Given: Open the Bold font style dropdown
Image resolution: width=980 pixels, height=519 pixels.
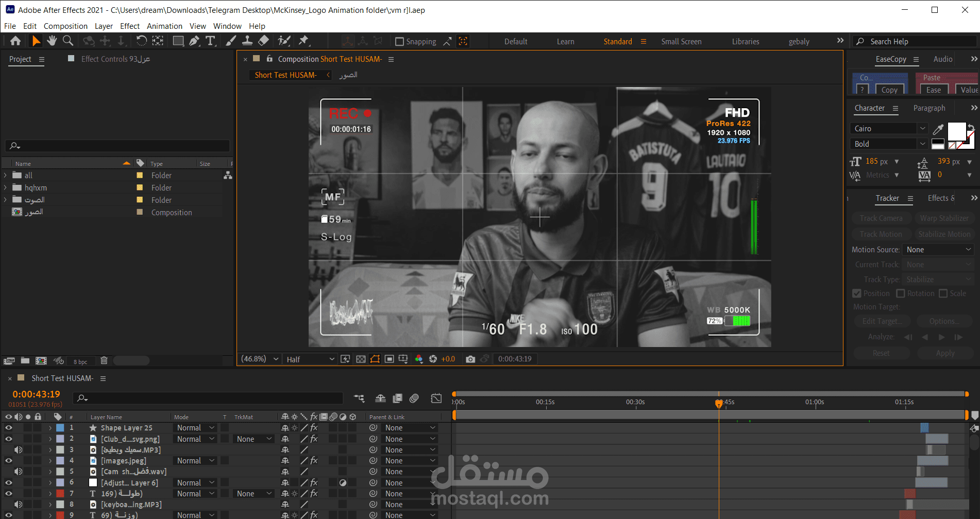Looking at the screenshot, I should [x=889, y=144].
